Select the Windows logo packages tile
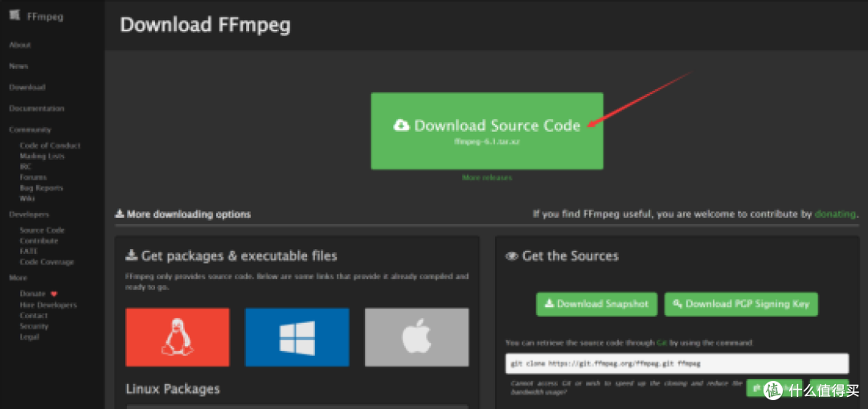 (297, 337)
